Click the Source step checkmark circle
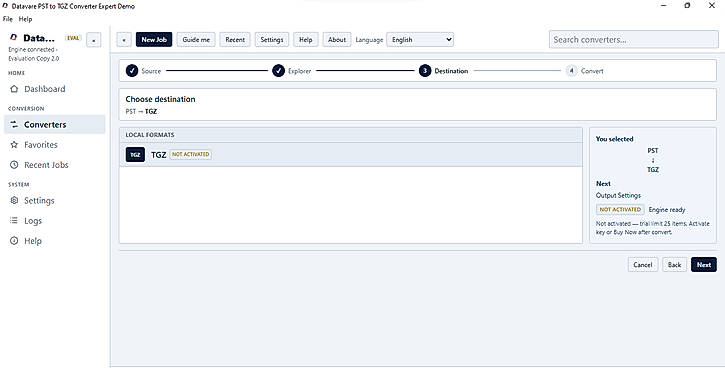 [132, 71]
